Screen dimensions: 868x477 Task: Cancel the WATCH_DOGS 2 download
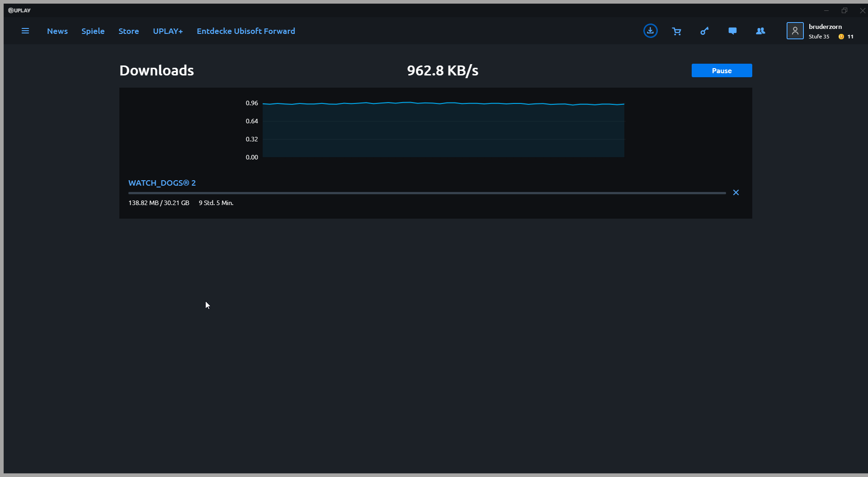pos(736,192)
